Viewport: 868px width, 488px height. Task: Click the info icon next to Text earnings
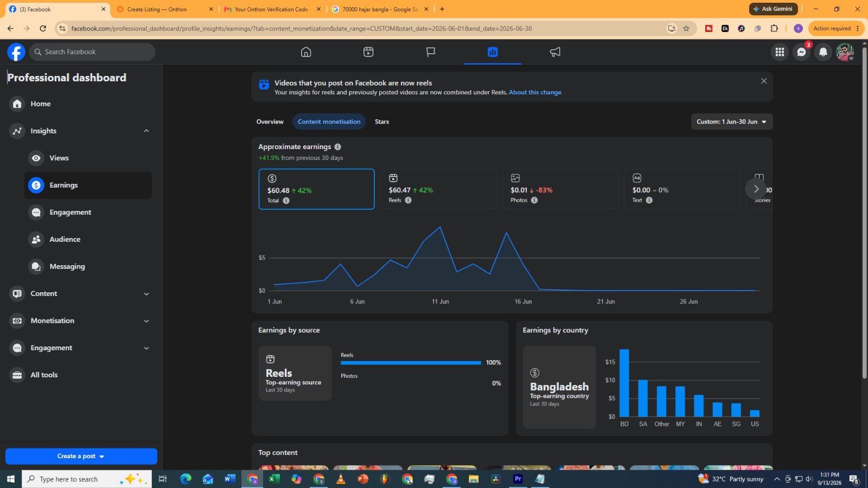tap(649, 200)
